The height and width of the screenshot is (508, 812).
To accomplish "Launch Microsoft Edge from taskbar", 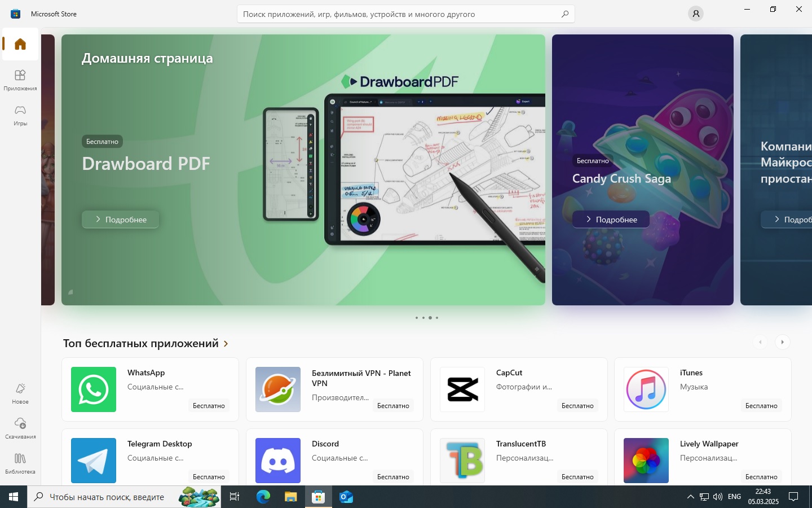I will point(263,497).
